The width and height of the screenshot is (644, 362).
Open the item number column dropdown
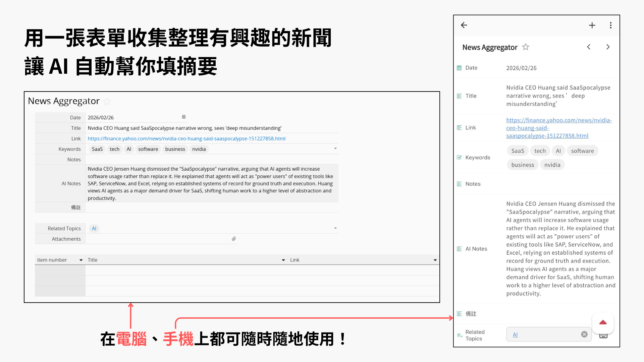(x=80, y=260)
